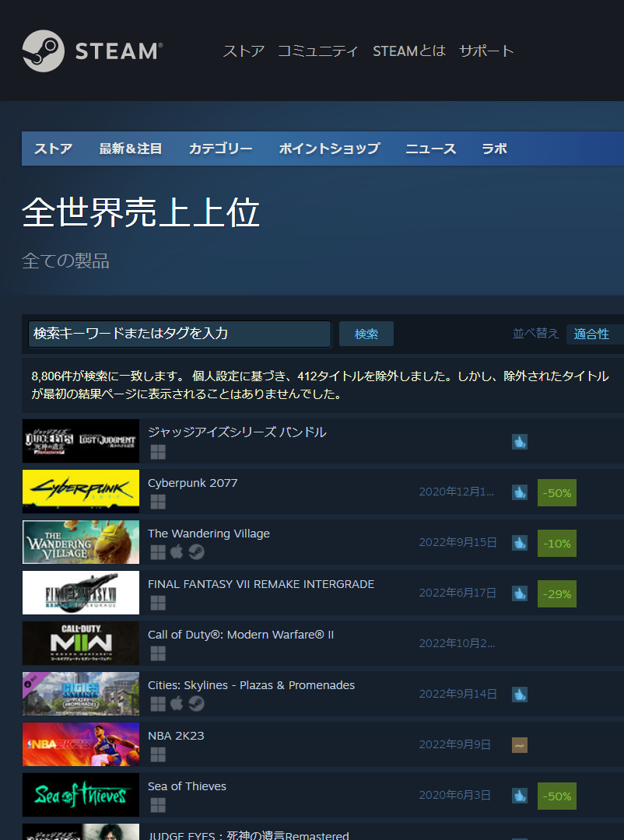Screen dimensions: 624x840
Task: Click Windows icon under ジャッジアイズシリーズ バンドル
Action: (x=158, y=452)
